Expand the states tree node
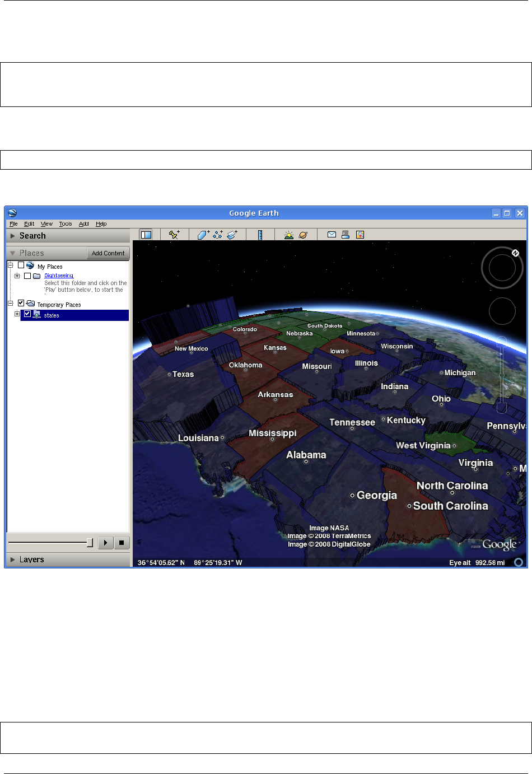 (17, 314)
